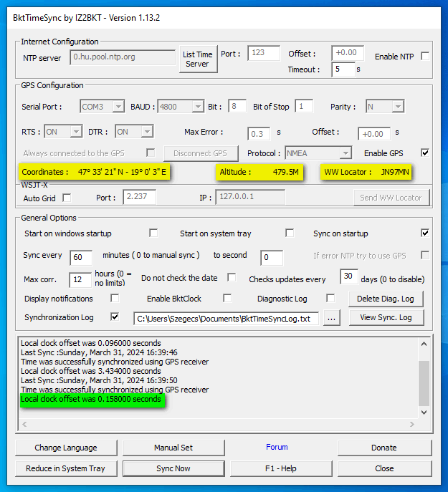
Task: Click the Coordinates 47° 33' 21" N value
Action: (x=122, y=172)
